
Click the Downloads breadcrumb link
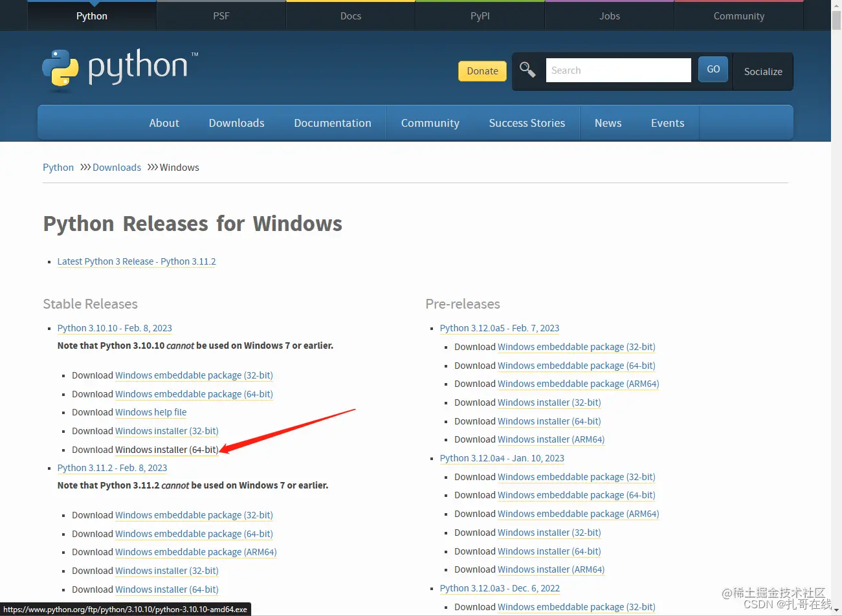coord(116,168)
